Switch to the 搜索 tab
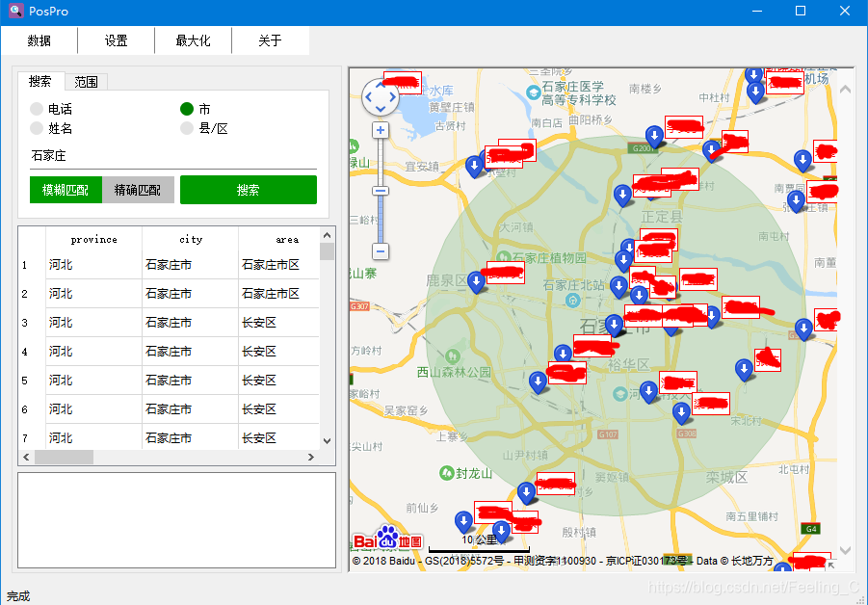Screen dimensions: 868x605 click(40, 81)
